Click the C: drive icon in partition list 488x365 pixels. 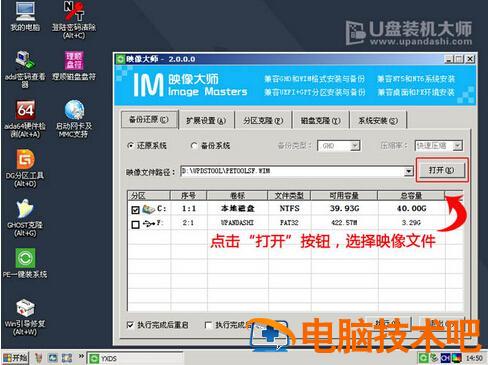[x=148, y=209]
